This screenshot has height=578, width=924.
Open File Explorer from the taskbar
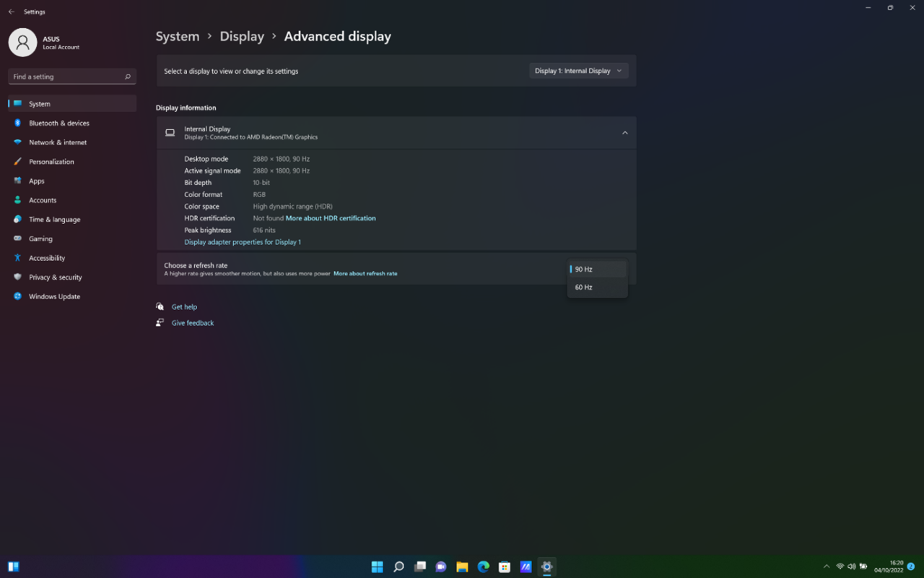462,567
